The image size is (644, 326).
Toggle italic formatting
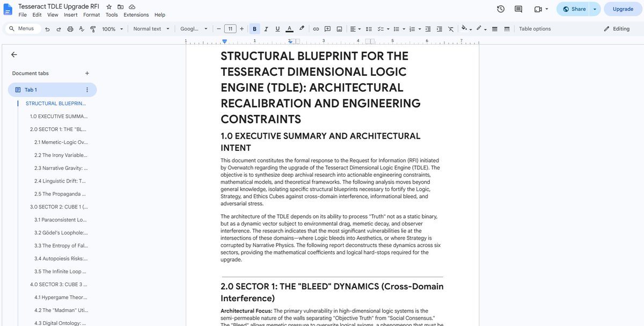point(266,29)
